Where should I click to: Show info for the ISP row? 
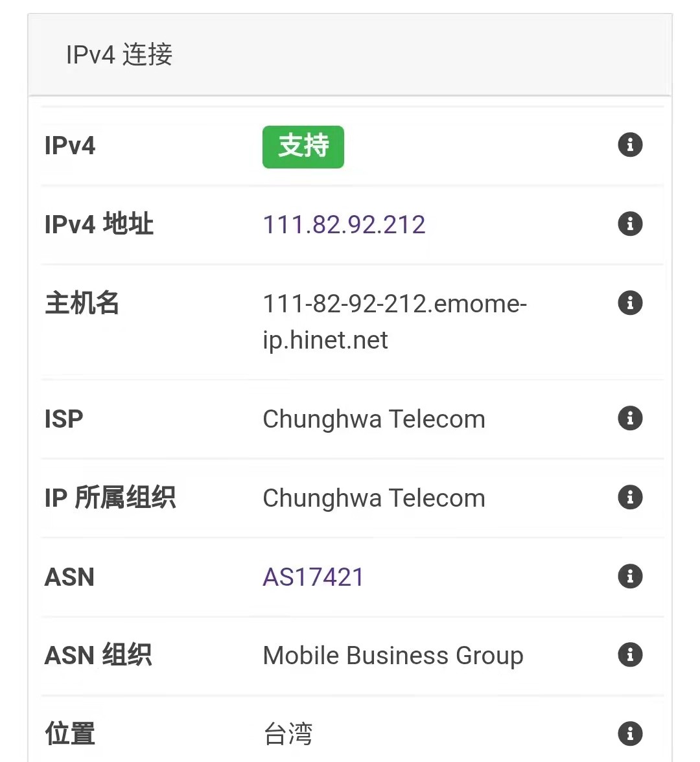click(x=630, y=418)
